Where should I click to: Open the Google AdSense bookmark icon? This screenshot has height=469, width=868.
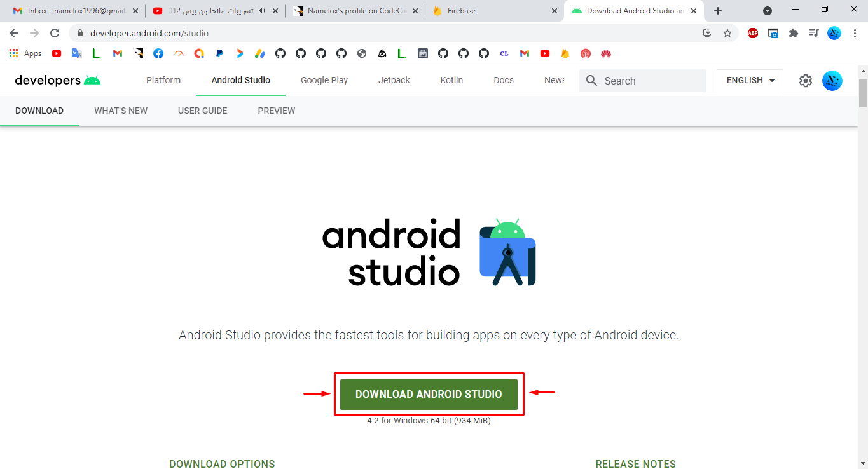pyautogui.click(x=260, y=53)
